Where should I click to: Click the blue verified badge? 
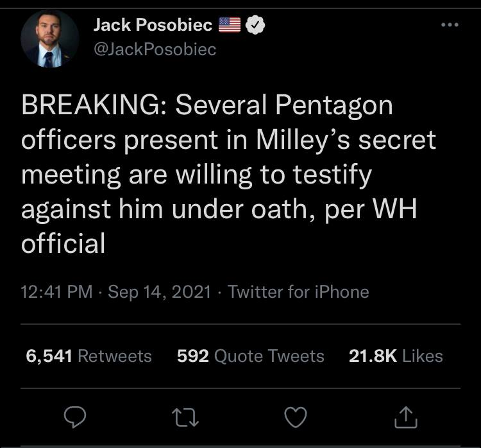coord(255,26)
